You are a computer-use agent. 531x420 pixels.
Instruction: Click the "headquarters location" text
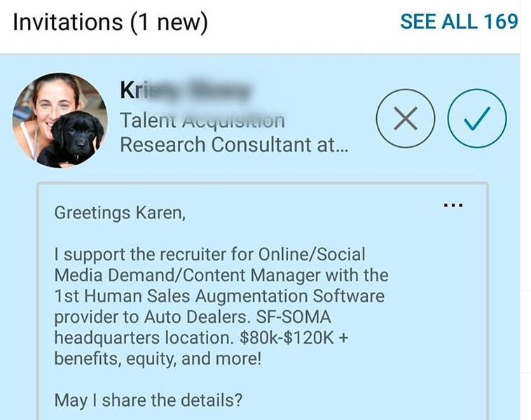coord(144,338)
